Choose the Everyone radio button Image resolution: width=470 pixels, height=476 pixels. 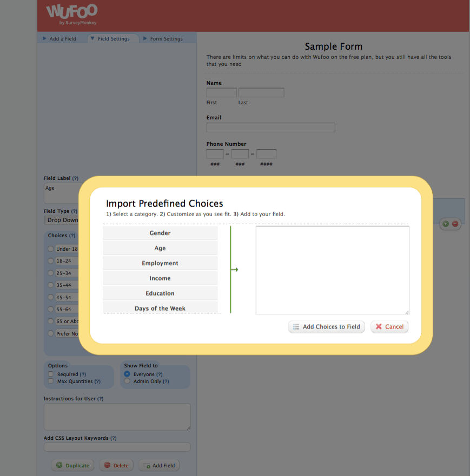coord(127,374)
